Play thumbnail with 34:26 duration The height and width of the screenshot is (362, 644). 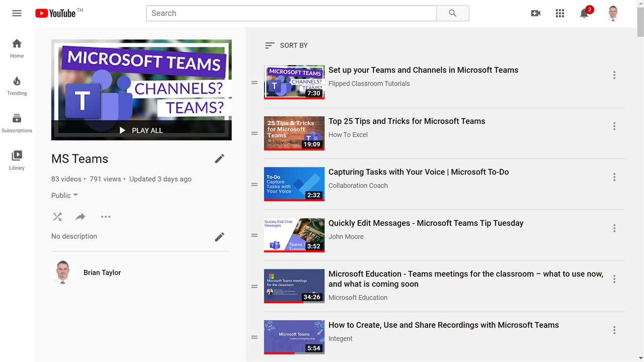pyautogui.click(x=294, y=286)
